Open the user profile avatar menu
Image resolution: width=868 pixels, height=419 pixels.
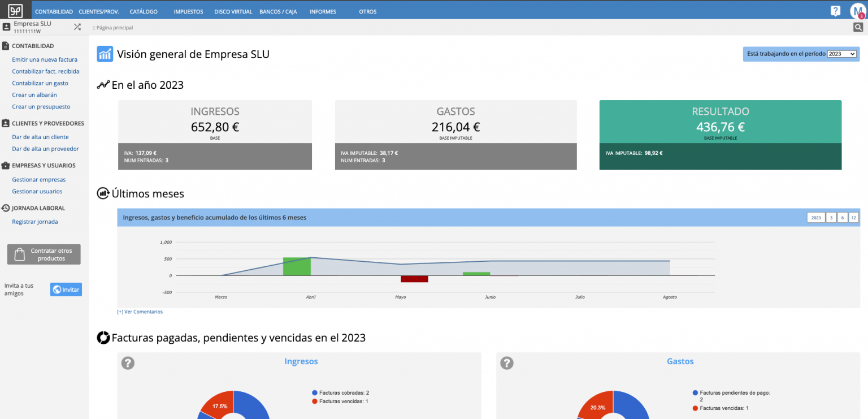(x=857, y=11)
